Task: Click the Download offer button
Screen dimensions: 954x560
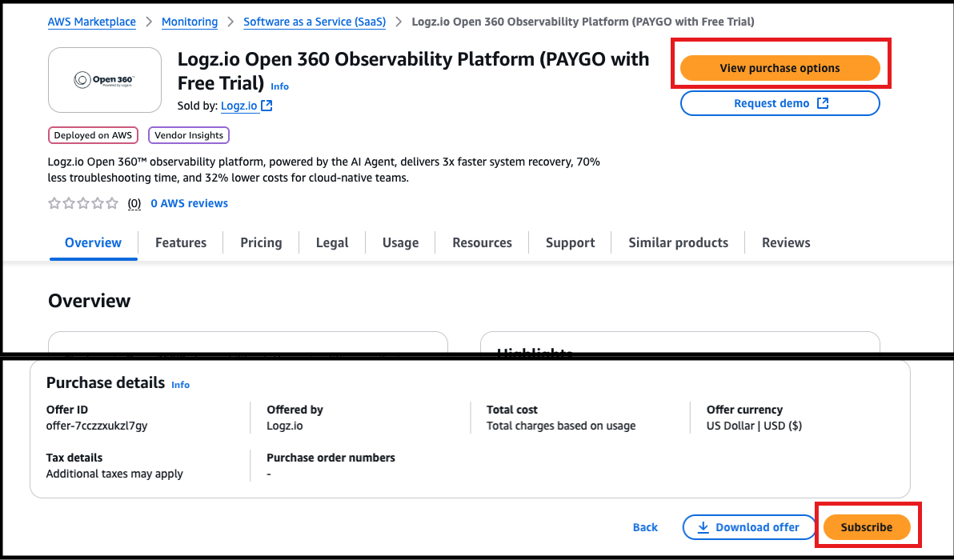Action: (749, 527)
